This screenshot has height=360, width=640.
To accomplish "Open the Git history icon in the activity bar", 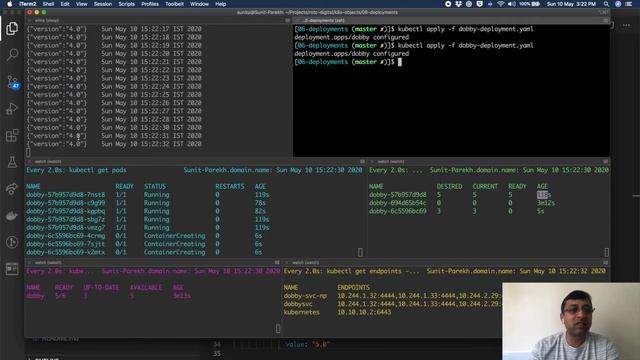I will pos(12,242).
